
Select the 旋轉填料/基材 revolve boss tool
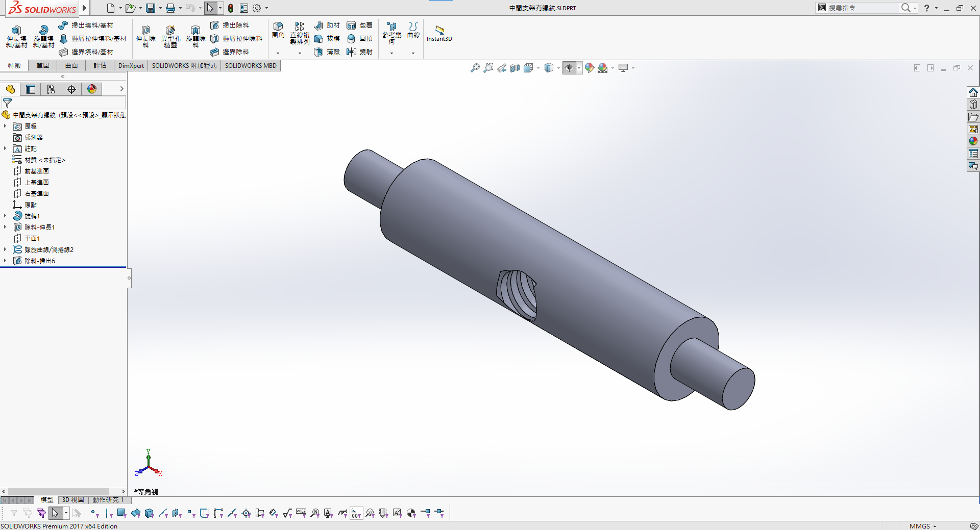[43, 37]
